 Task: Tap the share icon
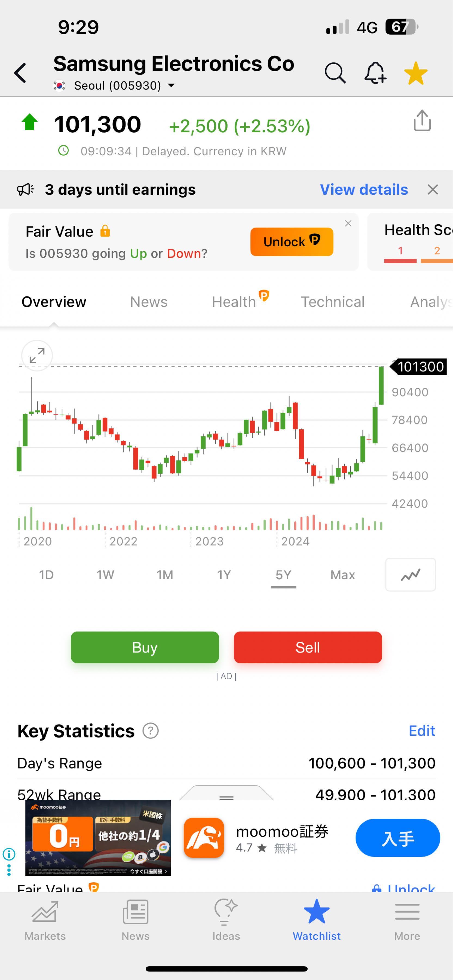[x=422, y=121]
